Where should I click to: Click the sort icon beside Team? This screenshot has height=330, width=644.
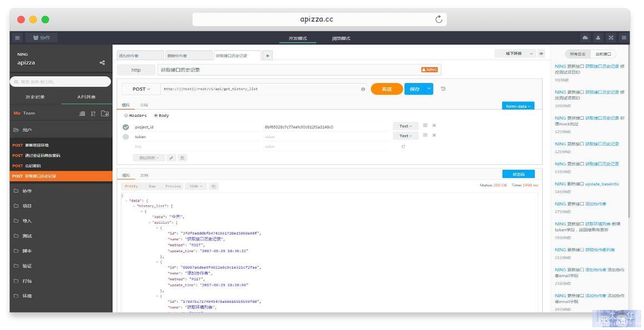click(93, 114)
